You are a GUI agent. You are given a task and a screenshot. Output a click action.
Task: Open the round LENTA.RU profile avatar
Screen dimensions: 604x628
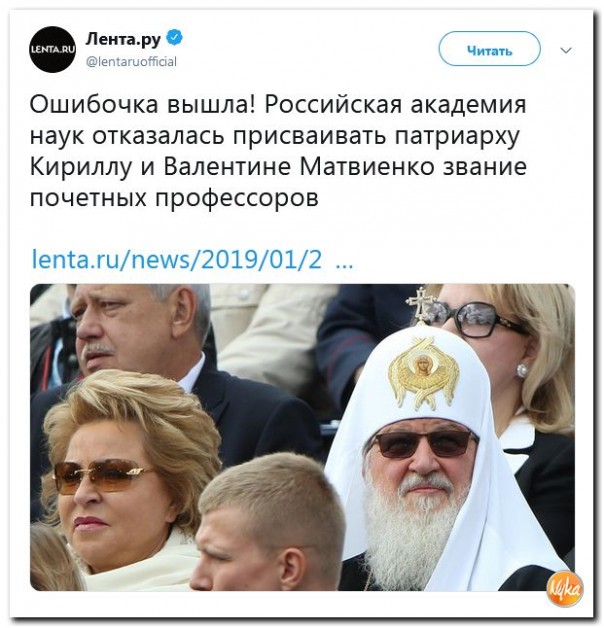[52, 49]
